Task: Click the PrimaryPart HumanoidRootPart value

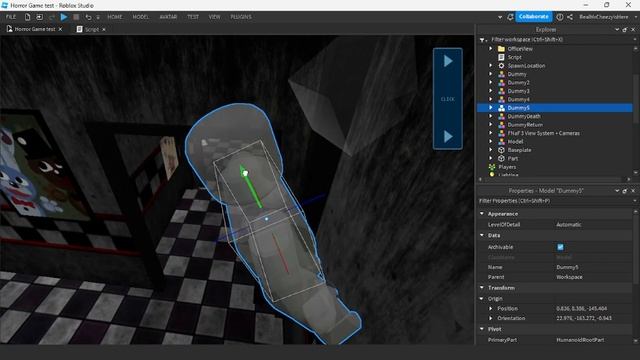Action: click(580, 340)
